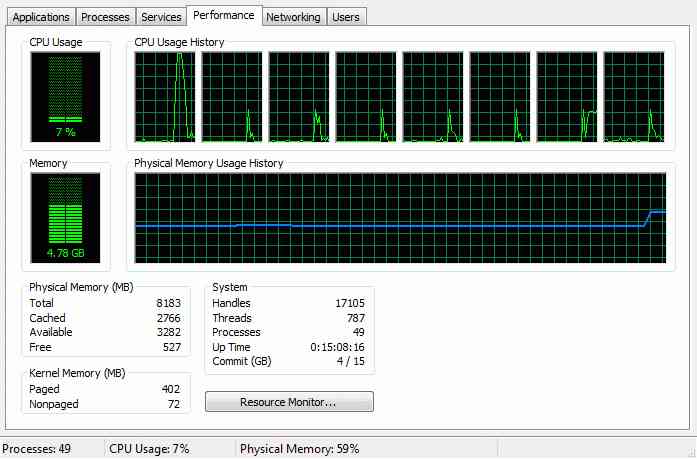Select the fourth CPU core history graph
Screen dimensions: 697x459
(x=366, y=97)
